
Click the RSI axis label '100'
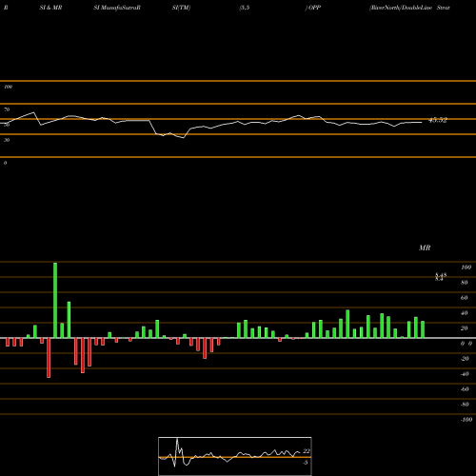click(x=8, y=87)
